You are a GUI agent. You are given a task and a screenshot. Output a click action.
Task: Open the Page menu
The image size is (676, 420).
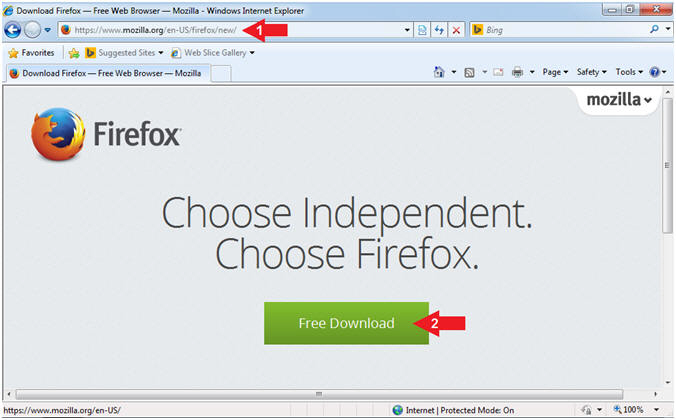pos(555,72)
